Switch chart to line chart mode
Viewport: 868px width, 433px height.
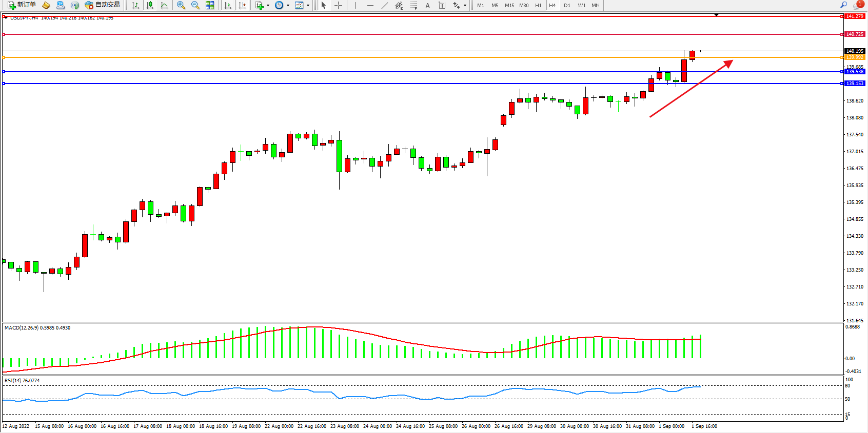[164, 5]
